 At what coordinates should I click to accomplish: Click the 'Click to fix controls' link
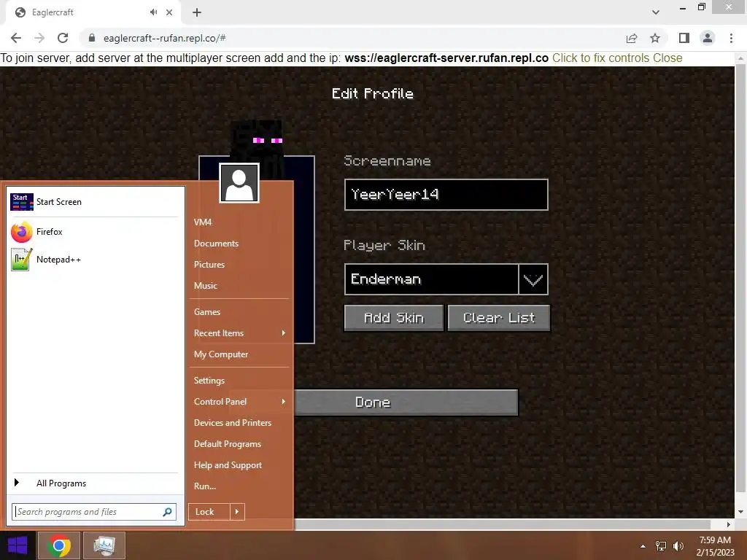[601, 58]
